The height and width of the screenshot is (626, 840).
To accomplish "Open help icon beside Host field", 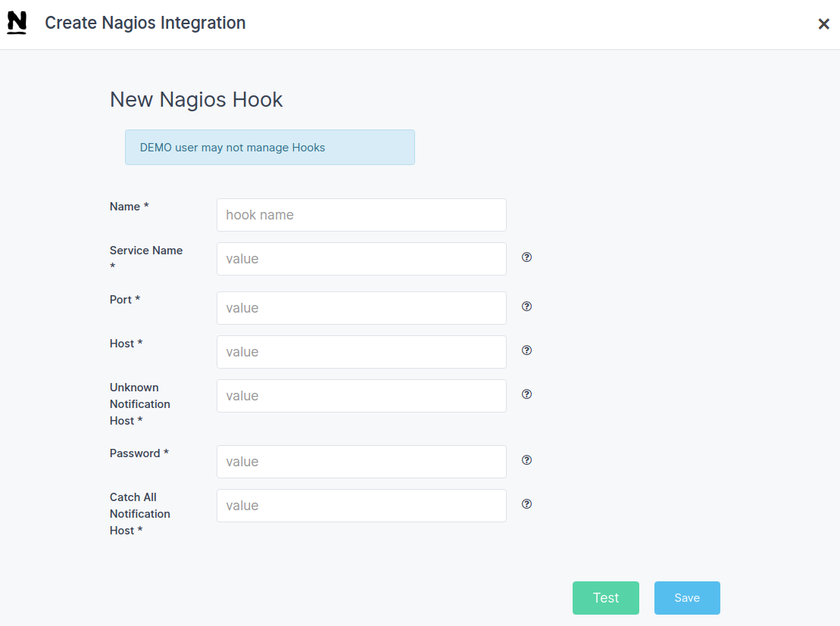I will tap(526, 350).
